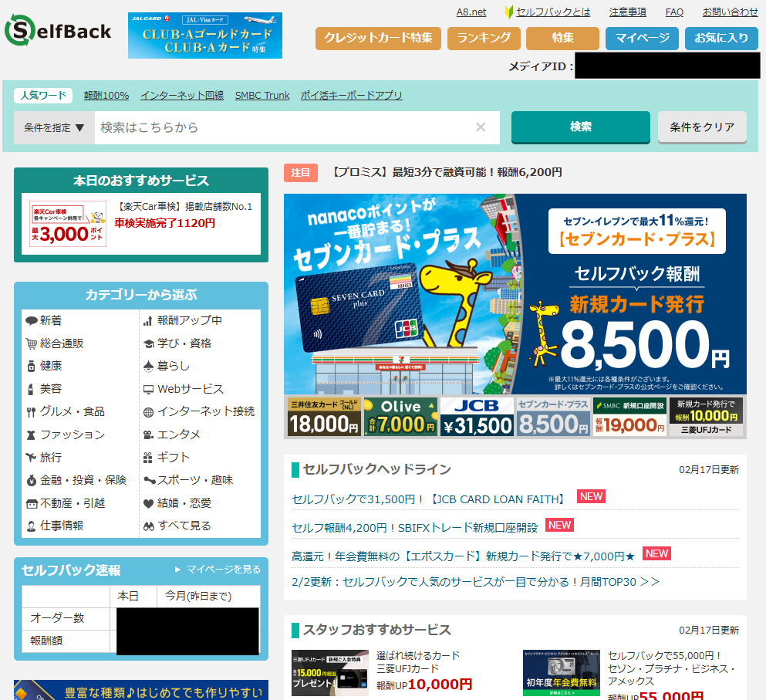Image resolution: width=766 pixels, height=700 pixels.
Task: Click the heart icon beside 結婚・恋愛
Action: point(149,503)
